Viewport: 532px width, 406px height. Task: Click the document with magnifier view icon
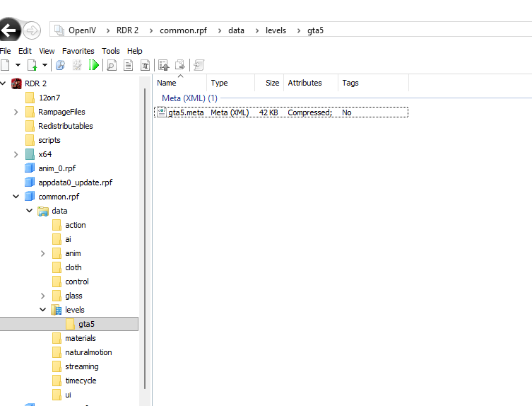pyautogui.click(x=112, y=65)
